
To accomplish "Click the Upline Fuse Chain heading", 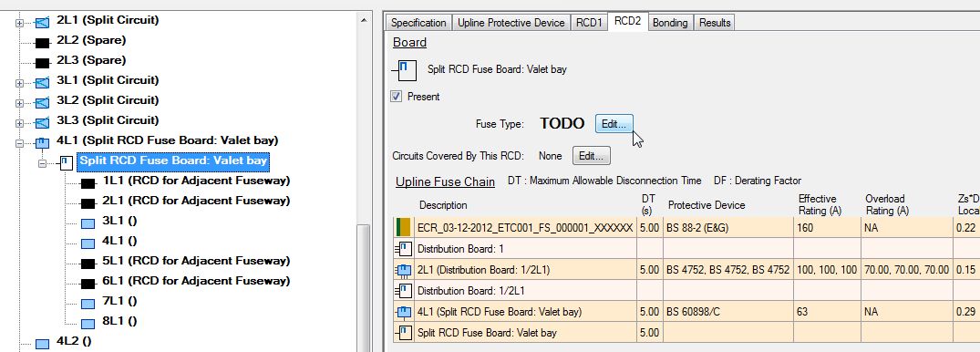I will coord(445,181).
